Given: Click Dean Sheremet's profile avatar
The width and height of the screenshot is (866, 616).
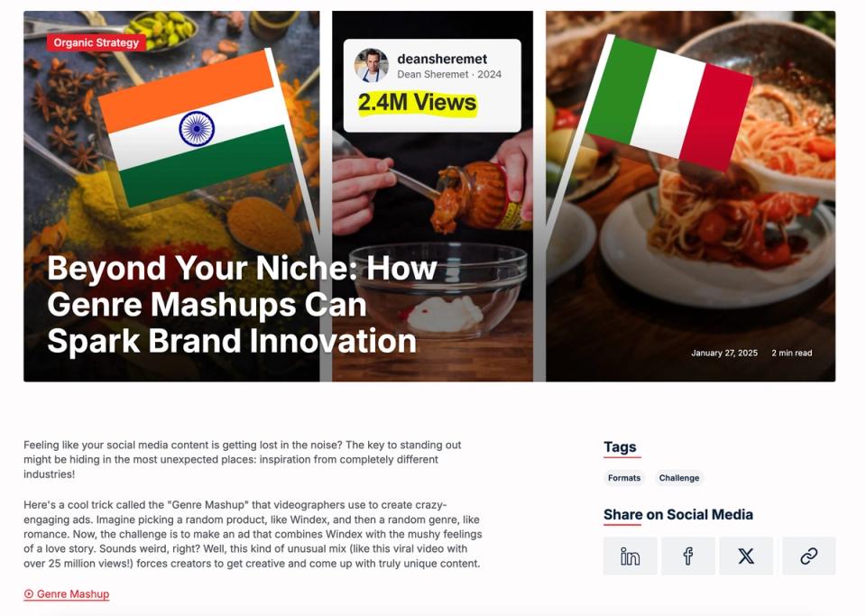Looking at the screenshot, I should 371,65.
